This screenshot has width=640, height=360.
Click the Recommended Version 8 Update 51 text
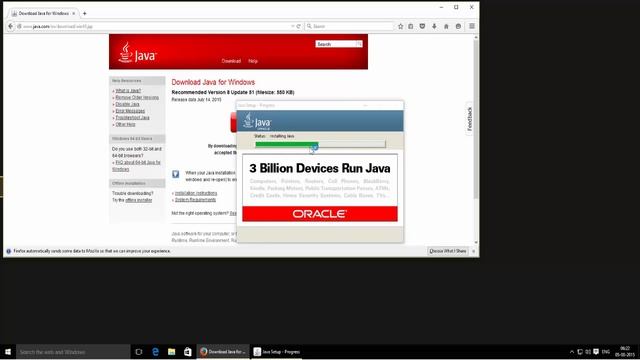pyautogui.click(x=233, y=92)
